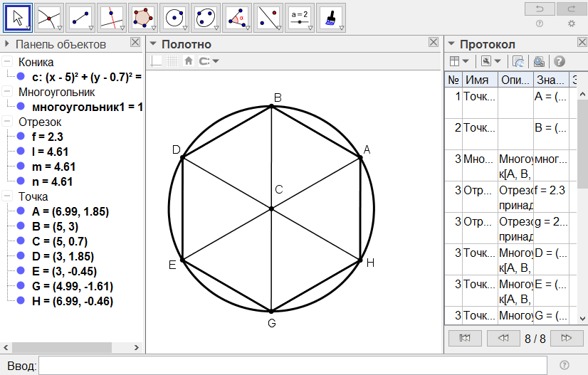Toggle visibility dot of point A

click(x=21, y=211)
